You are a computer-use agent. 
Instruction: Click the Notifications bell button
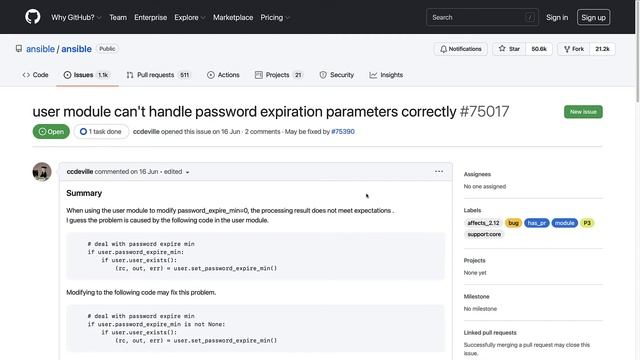coord(460,49)
